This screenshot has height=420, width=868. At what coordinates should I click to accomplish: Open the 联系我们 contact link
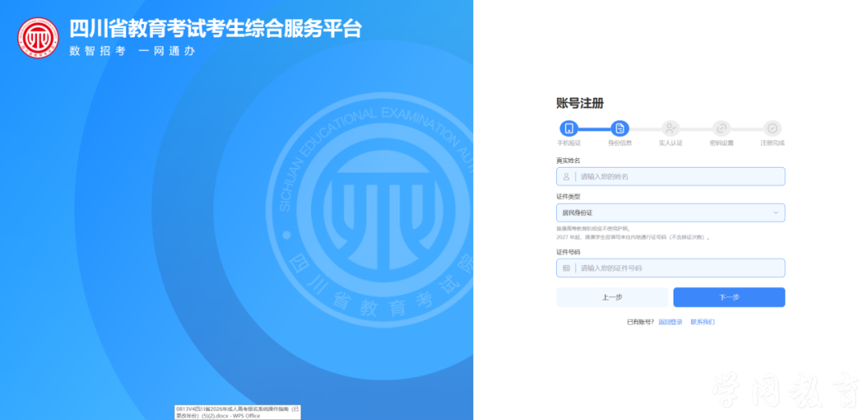[x=702, y=322]
